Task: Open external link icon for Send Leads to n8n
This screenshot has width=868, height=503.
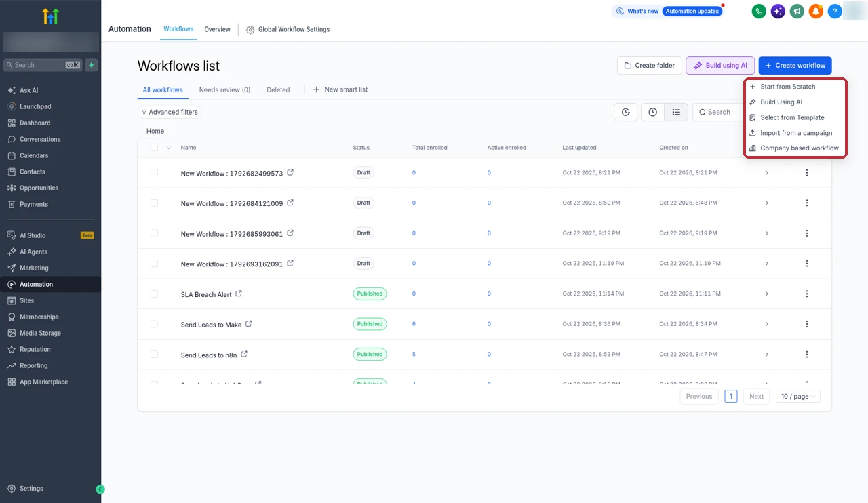Action: [x=244, y=355]
